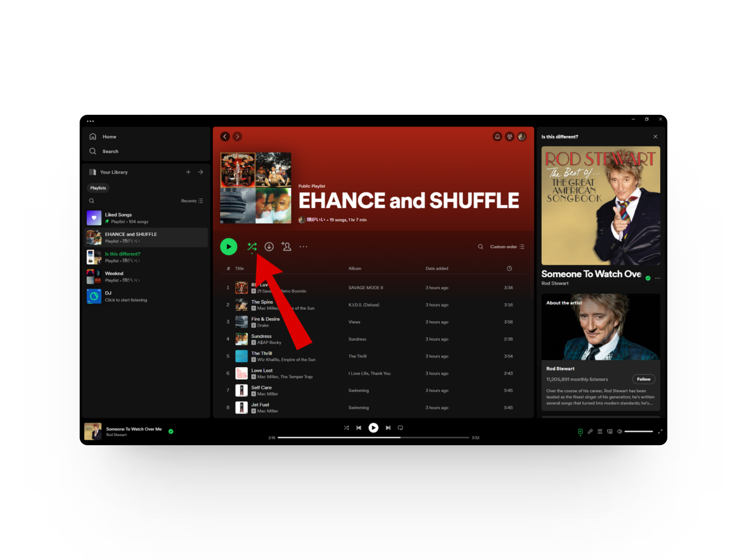Open the playlist more options ellipsis
Viewport: 747px width, 560px height.
(x=303, y=247)
